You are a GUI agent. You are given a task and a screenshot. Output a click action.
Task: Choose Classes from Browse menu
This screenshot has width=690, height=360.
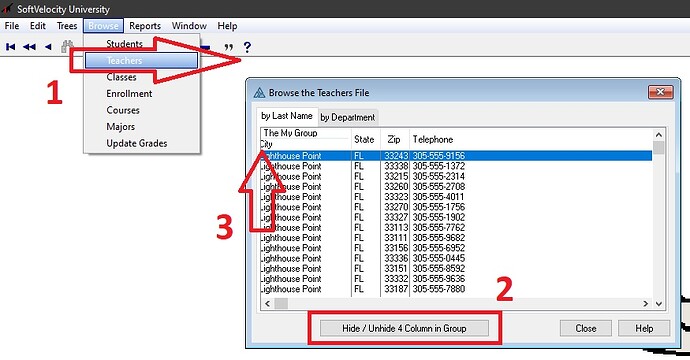pyautogui.click(x=121, y=77)
